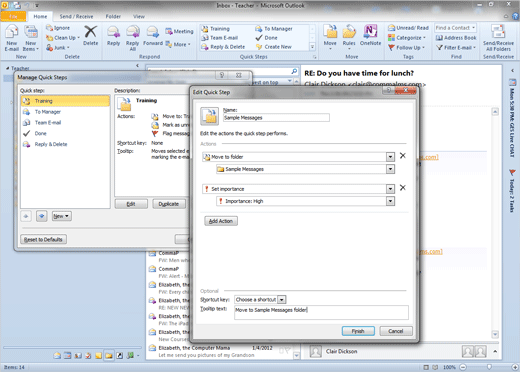Click the move up arrow in Manage Quick Steps

[26, 216]
